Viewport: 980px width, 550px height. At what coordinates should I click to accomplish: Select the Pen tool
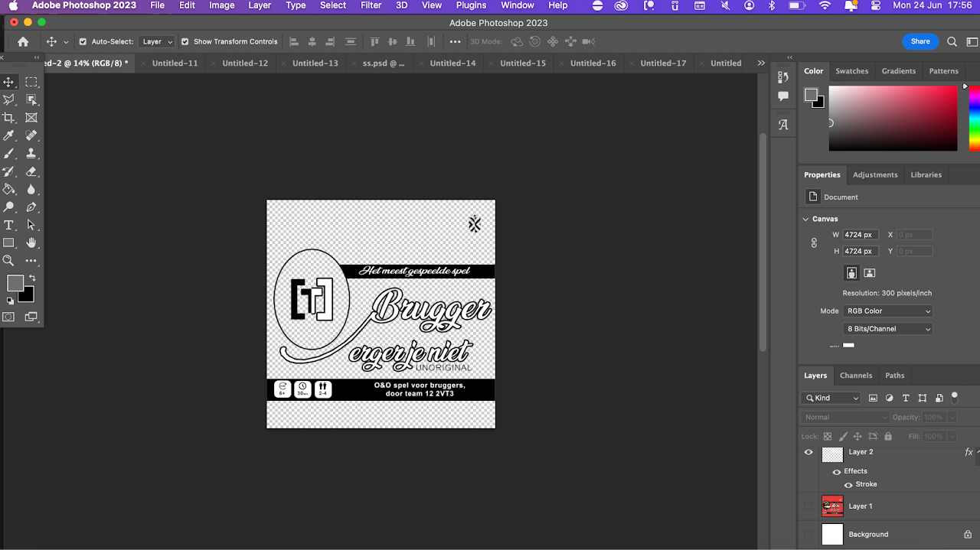click(31, 207)
